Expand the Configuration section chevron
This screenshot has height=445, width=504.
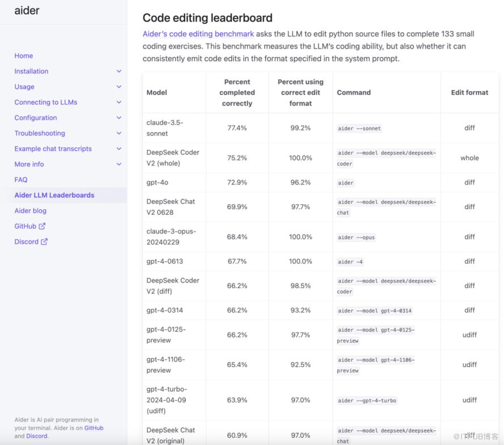click(119, 118)
